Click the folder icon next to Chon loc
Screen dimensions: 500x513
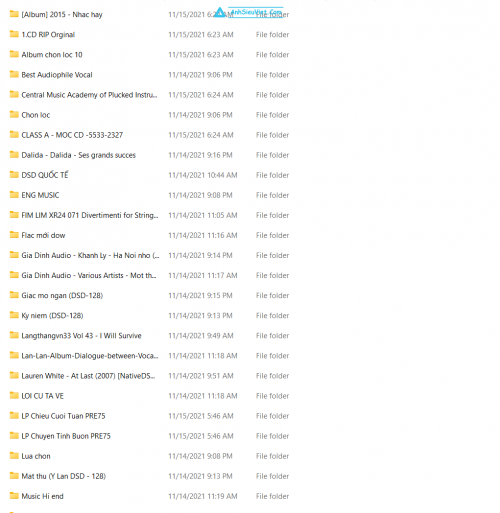[14, 114]
